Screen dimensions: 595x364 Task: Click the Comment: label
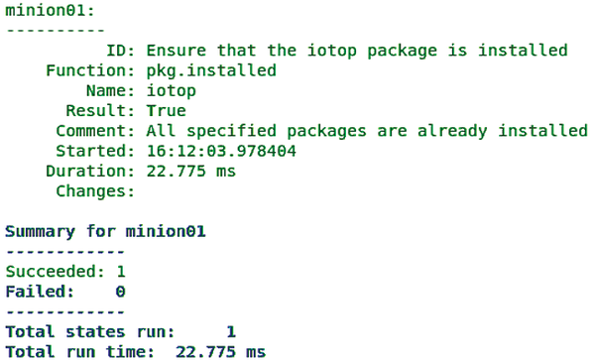(x=95, y=131)
